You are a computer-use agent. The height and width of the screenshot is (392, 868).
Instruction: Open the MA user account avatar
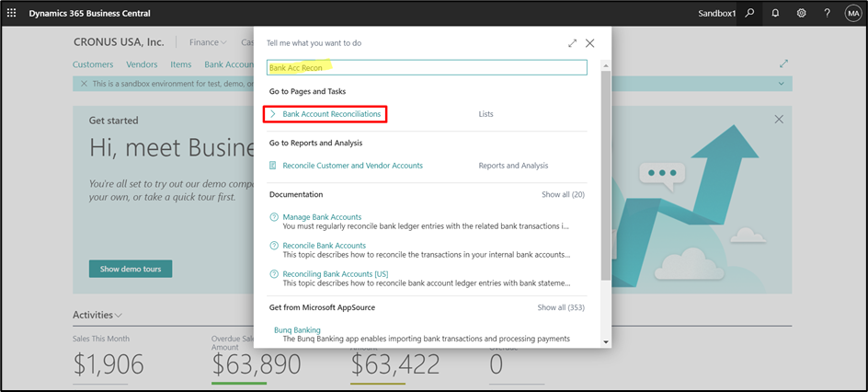(853, 13)
